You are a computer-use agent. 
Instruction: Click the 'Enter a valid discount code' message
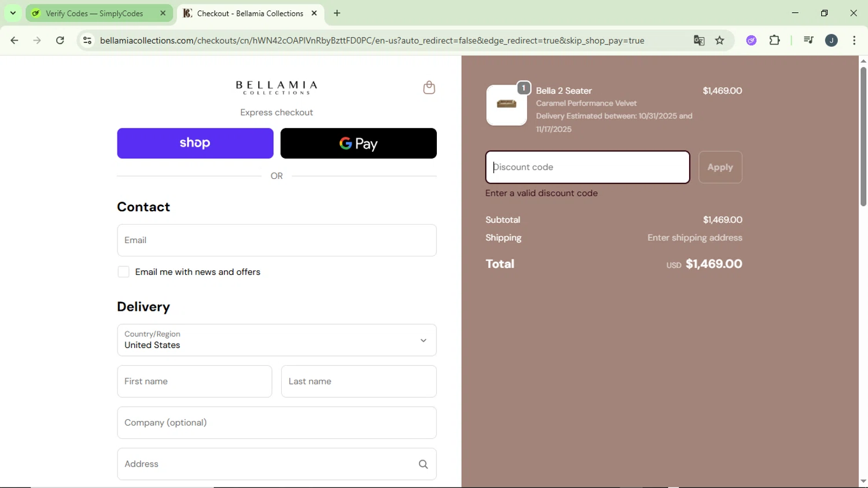542,193
